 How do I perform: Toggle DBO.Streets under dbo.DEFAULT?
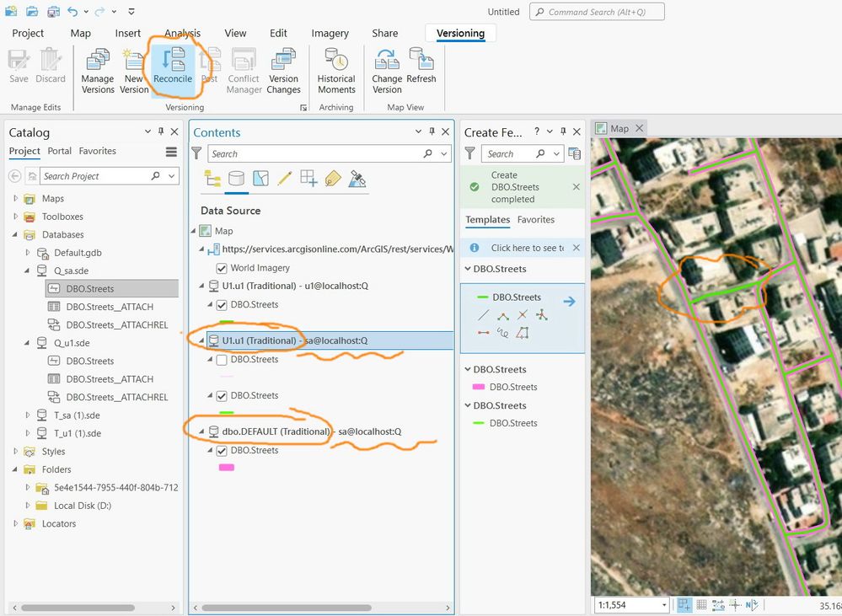pyautogui.click(x=221, y=451)
